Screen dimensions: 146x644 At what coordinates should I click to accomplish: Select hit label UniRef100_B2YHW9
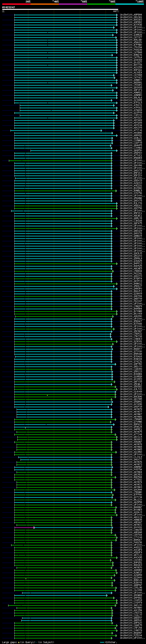[x=131, y=311]
